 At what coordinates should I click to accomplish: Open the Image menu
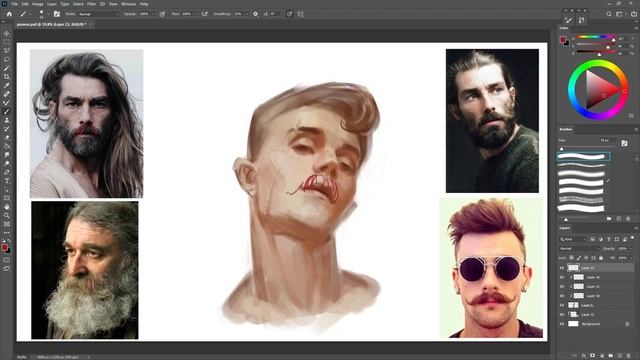pyautogui.click(x=38, y=4)
